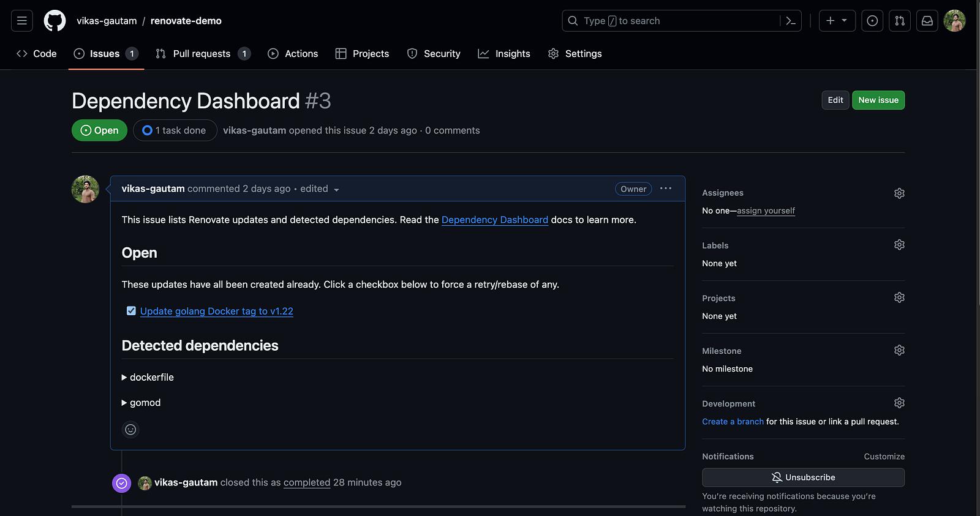Switch to the Code tab

click(37, 54)
